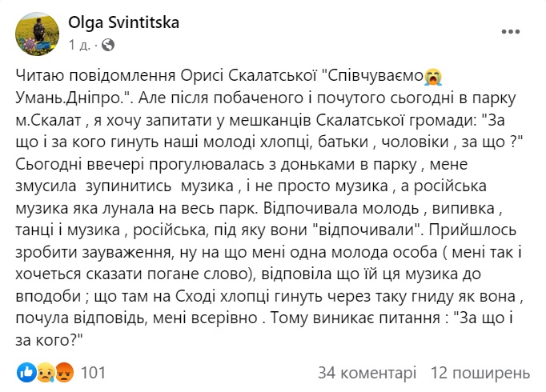
Task: Click the "1 д." post timestamp
Action: pyautogui.click(x=82, y=43)
